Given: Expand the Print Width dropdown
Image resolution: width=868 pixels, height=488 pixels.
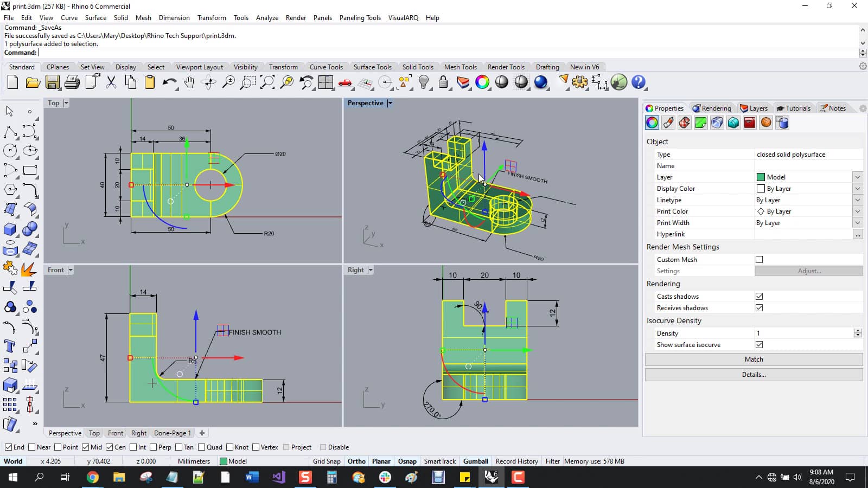Looking at the screenshot, I should point(857,222).
